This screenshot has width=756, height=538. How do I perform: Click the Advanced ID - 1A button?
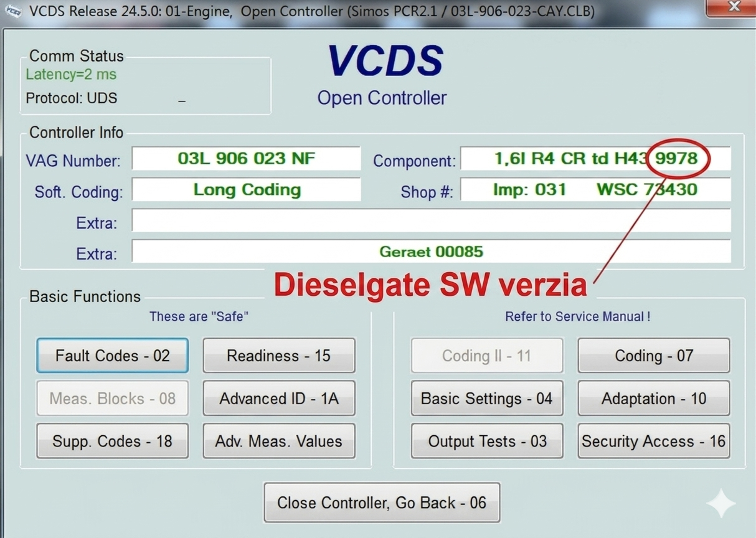click(x=279, y=399)
